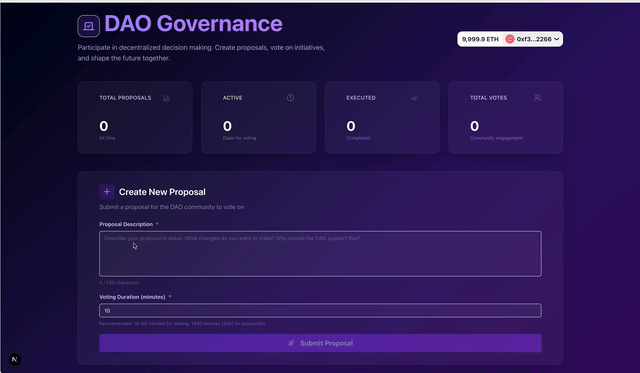640x373 pixels.
Task: Click the plus icon beside Create New Proposal
Action: coord(107,191)
